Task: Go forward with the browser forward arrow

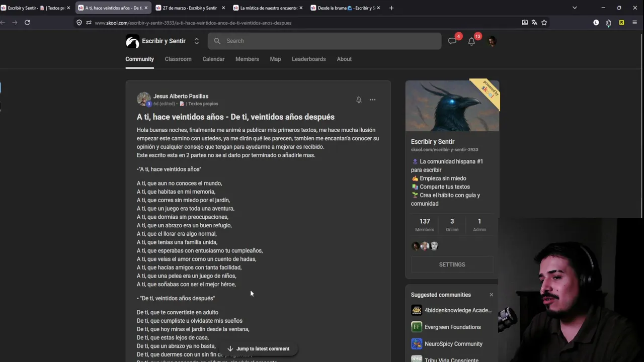Action: pos(14,23)
